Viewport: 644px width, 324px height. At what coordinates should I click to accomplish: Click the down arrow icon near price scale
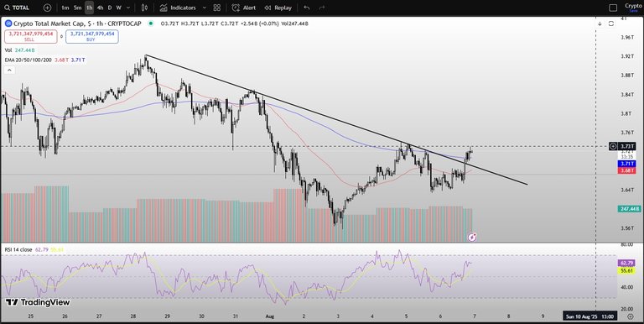coord(600,24)
